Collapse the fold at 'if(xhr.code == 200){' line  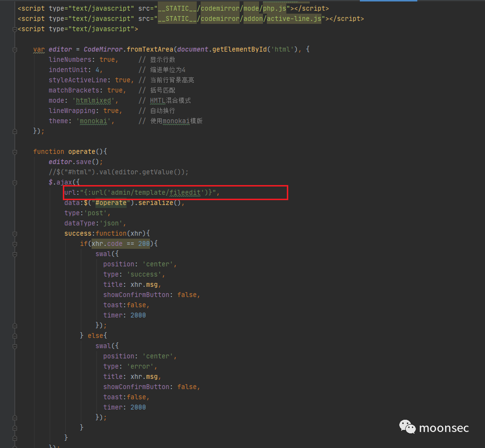tap(15, 244)
